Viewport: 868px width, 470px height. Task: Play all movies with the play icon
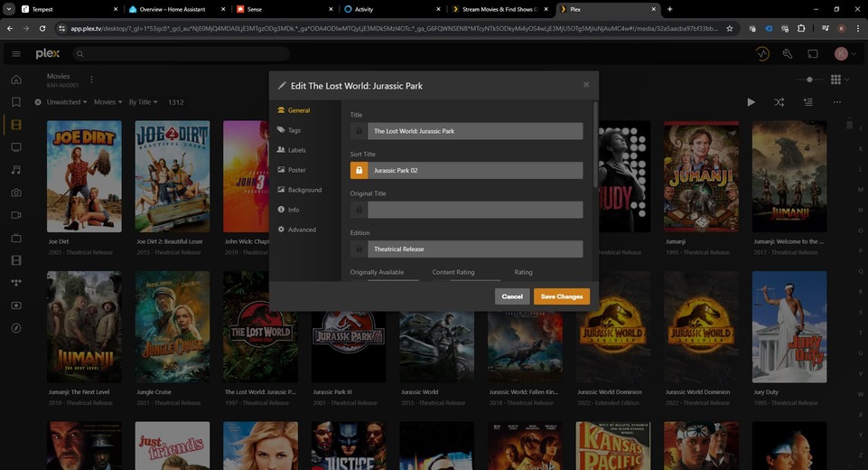751,102
